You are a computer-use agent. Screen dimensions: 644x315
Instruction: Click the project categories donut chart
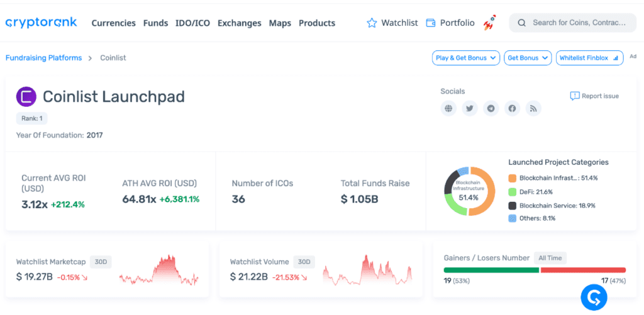pyautogui.click(x=469, y=191)
